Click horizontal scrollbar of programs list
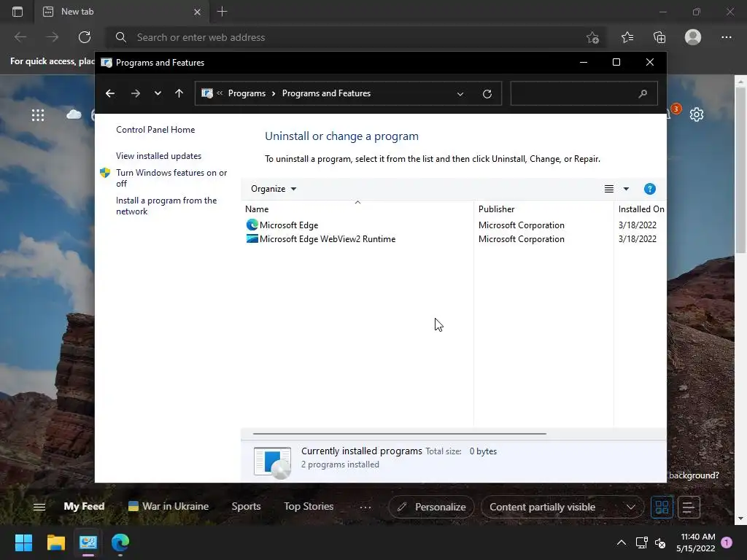Viewport: 747px width, 560px height. pos(399,434)
